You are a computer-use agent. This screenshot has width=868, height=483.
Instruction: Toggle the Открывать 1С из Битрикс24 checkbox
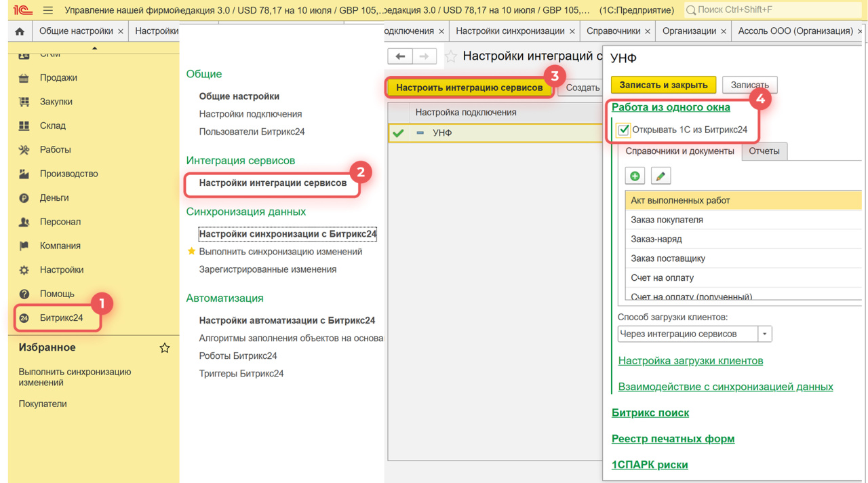tap(624, 130)
